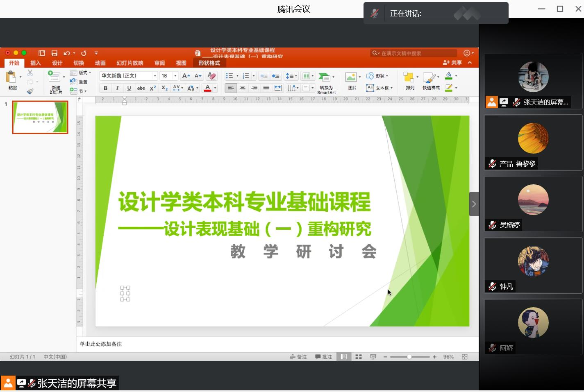Screen dimensions: 584x392
Task: Clear formatting with the eraser icon
Action: pyautogui.click(x=212, y=76)
